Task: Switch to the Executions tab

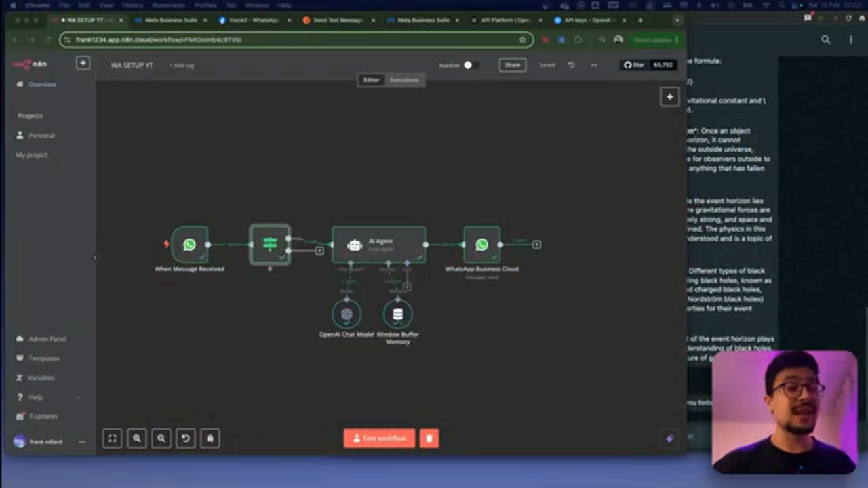Action: (404, 80)
